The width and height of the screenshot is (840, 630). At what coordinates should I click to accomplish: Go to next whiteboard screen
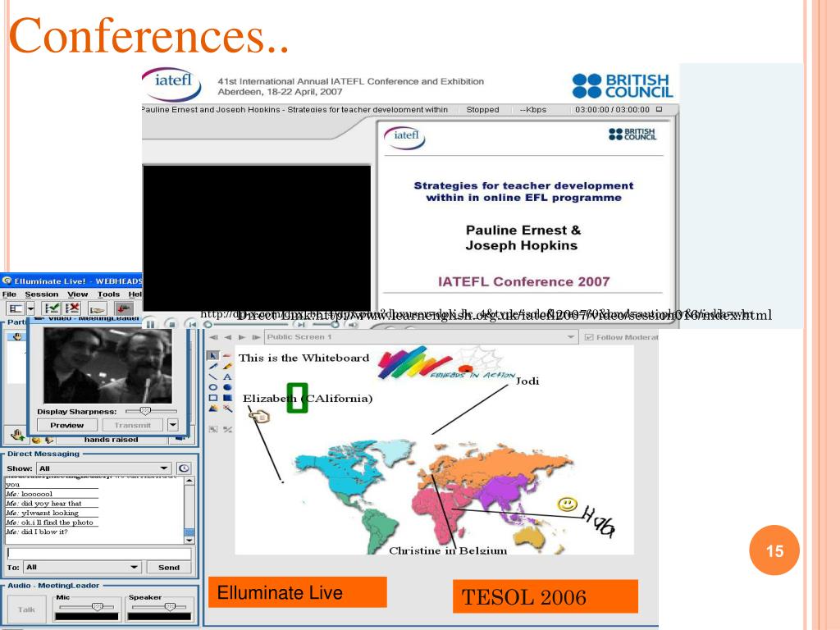tap(242, 337)
